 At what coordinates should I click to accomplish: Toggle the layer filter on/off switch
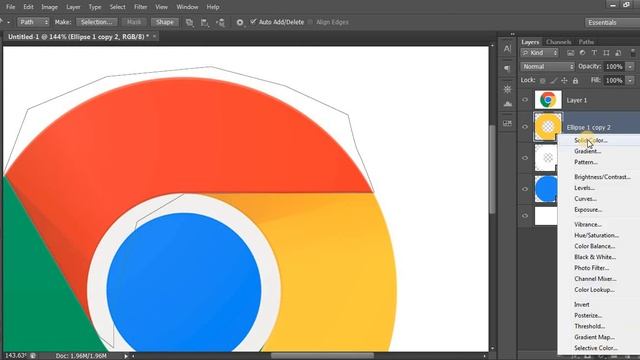[633, 53]
